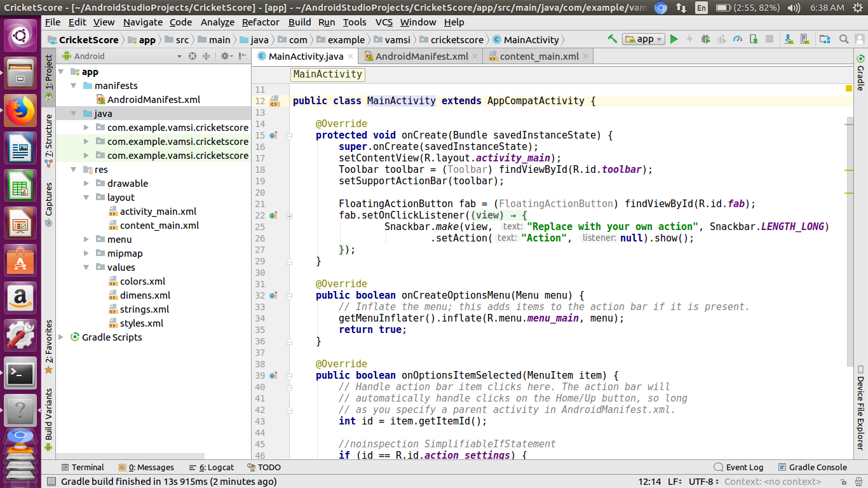Click the Run with Coverage icon
Screen dimensions: 868x488
pyautogui.click(x=722, y=39)
